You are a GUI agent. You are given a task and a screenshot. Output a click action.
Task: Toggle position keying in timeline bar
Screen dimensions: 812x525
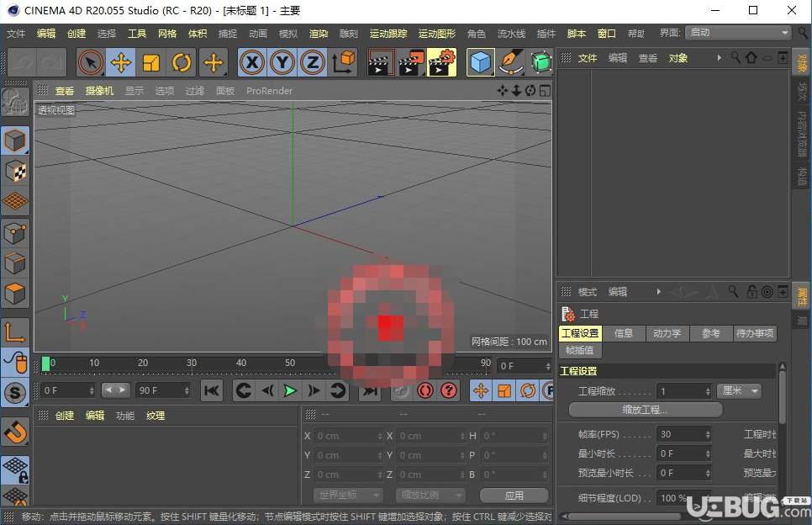click(x=481, y=390)
